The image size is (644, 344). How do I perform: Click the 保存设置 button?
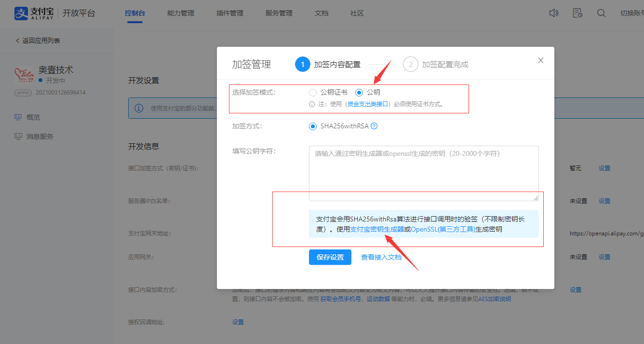(x=330, y=257)
